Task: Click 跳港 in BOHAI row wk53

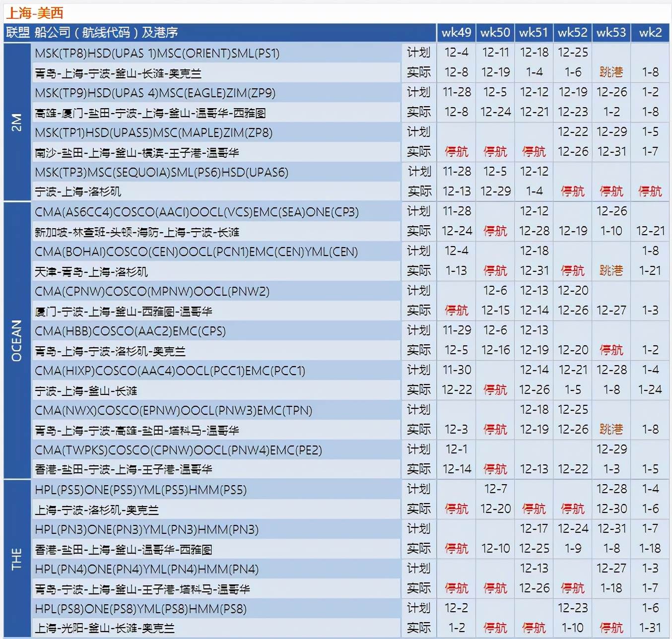Action: pyautogui.click(x=611, y=271)
